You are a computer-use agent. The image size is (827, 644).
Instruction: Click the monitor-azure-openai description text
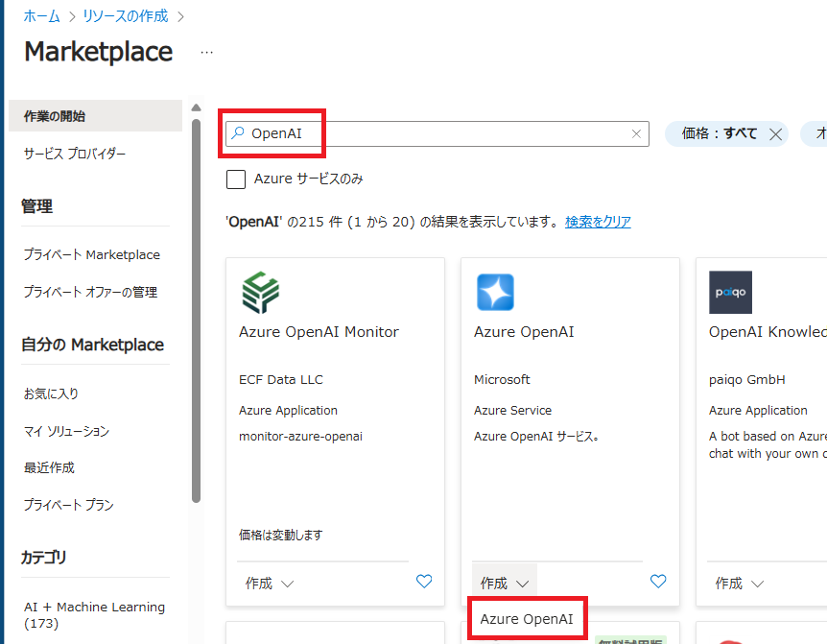pos(300,437)
